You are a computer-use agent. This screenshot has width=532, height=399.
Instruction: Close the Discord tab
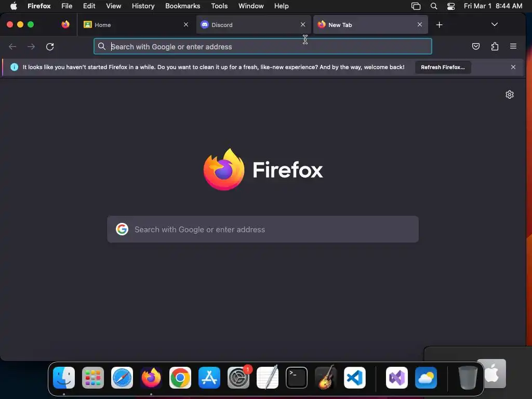click(x=303, y=24)
